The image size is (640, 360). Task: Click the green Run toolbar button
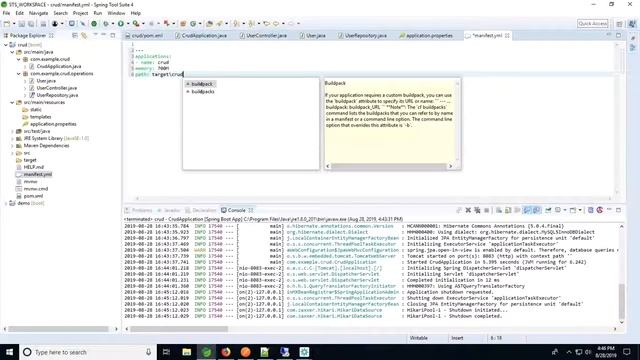pos(120,24)
